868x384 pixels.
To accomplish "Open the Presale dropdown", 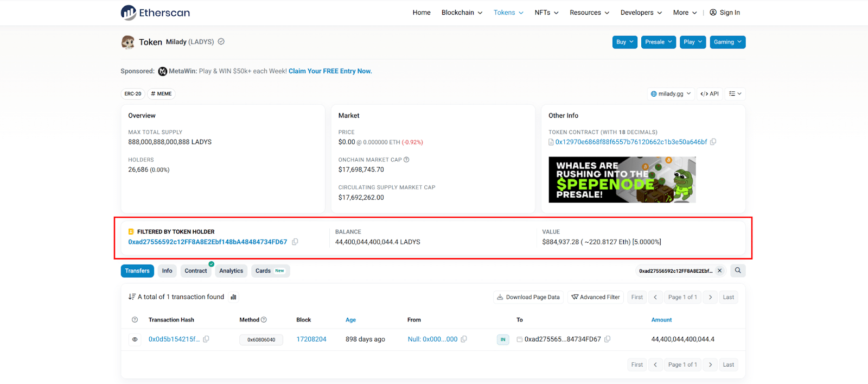I will coord(659,42).
